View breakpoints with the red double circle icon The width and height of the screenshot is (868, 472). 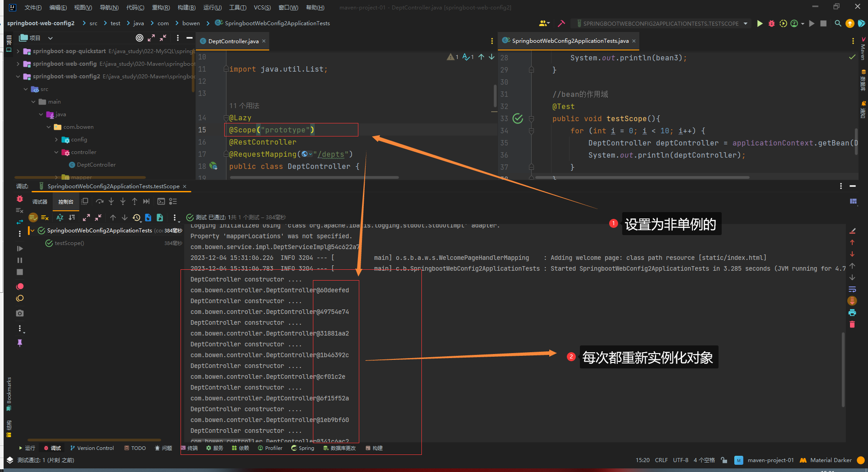pyautogui.click(x=20, y=286)
